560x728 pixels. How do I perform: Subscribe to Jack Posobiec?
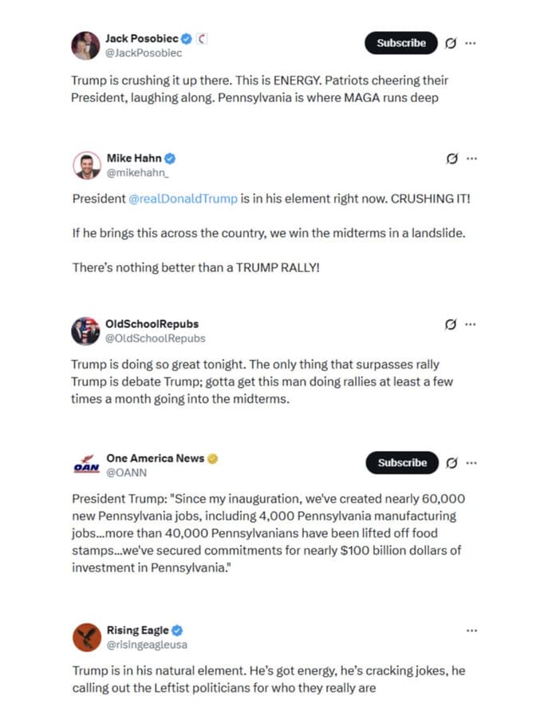[x=400, y=43]
